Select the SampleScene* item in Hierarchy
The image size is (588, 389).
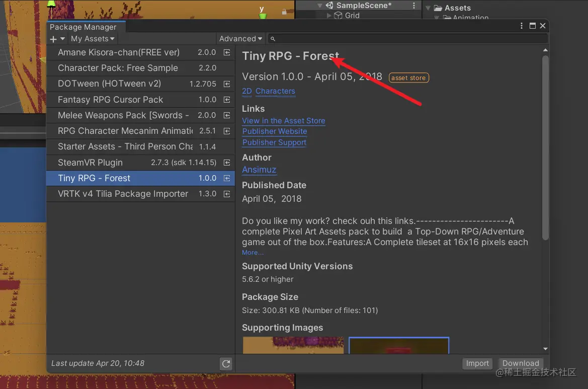pyautogui.click(x=364, y=5)
